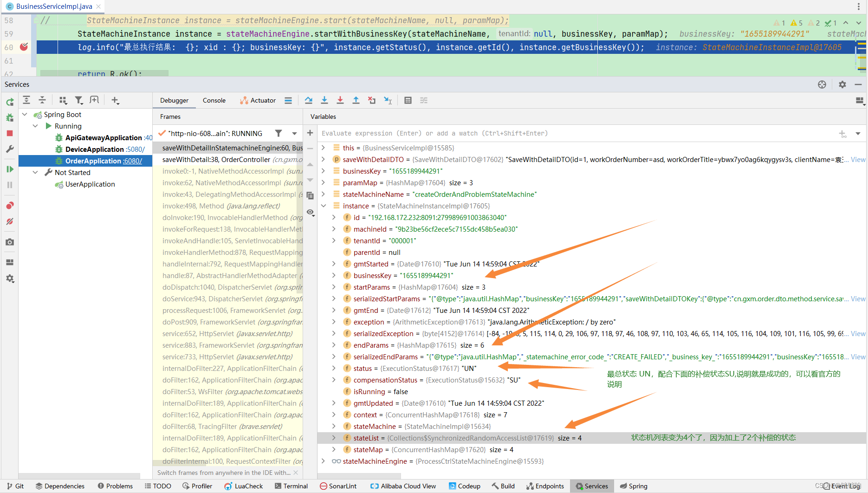Open editor tab options menu
The image size is (868, 493).
point(858,6)
